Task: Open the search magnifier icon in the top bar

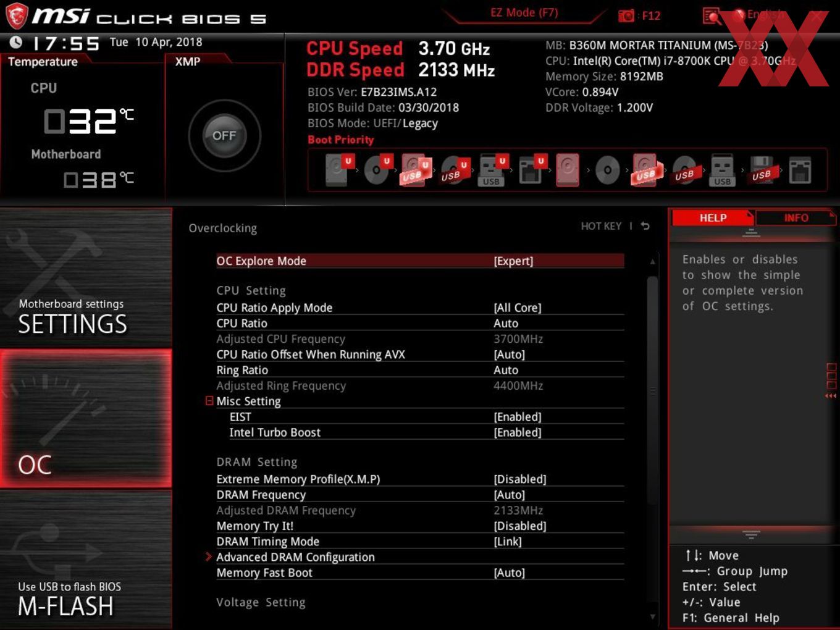Action: (712, 16)
